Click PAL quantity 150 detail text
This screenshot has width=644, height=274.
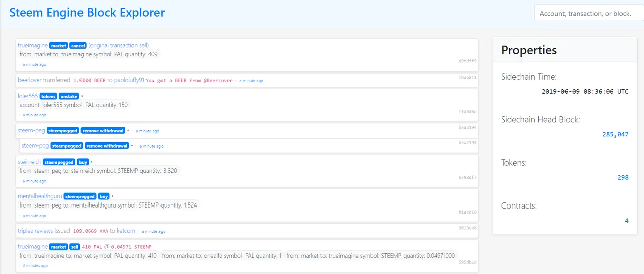(x=74, y=105)
